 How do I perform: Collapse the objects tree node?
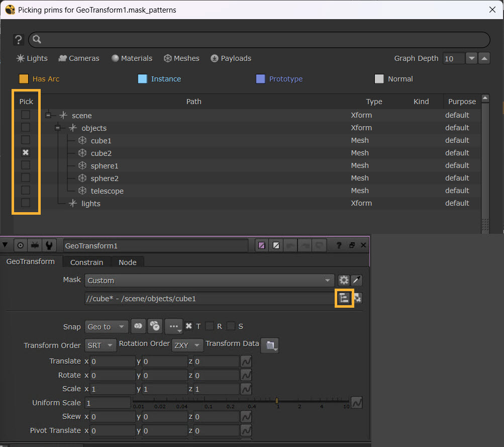[58, 128]
